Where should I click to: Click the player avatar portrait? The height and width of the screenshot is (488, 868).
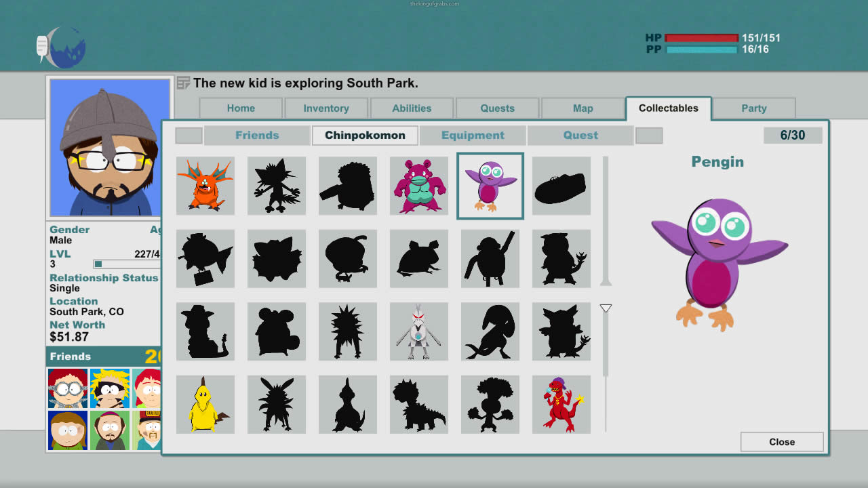pyautogui.click(x=109, y=147)
